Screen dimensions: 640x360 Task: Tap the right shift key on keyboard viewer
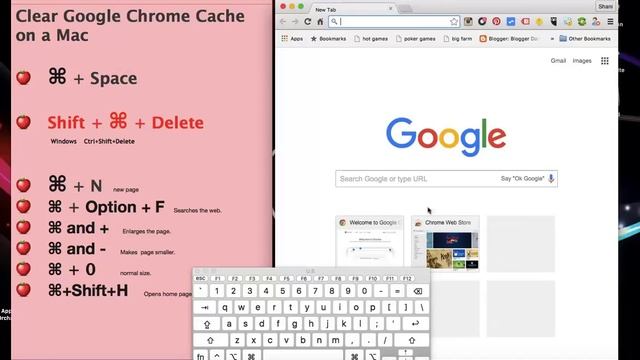coord(411,340)
